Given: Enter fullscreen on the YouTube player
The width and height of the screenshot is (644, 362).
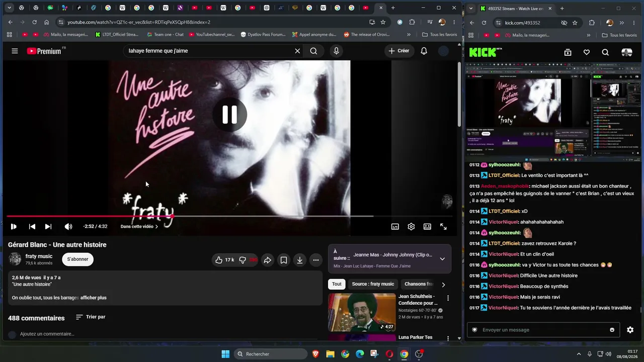Looking at the screenshot, I should tap(443, 227).
